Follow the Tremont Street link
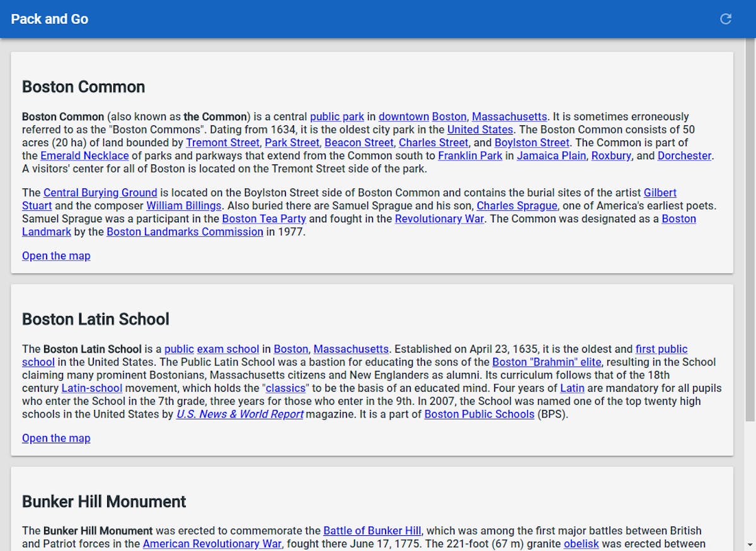The width and height of the screenshot is (756, 551). 222,143
